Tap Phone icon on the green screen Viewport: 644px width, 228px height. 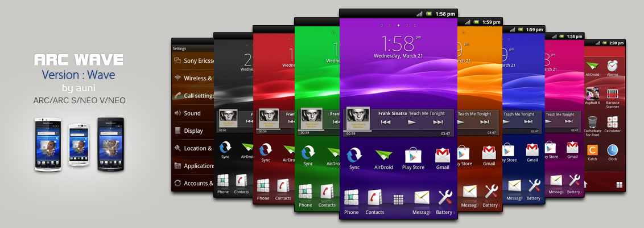point(305,196)
